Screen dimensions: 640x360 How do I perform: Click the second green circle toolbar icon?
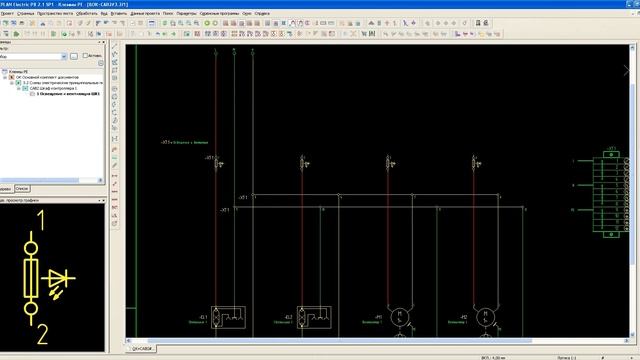point(215,23)
